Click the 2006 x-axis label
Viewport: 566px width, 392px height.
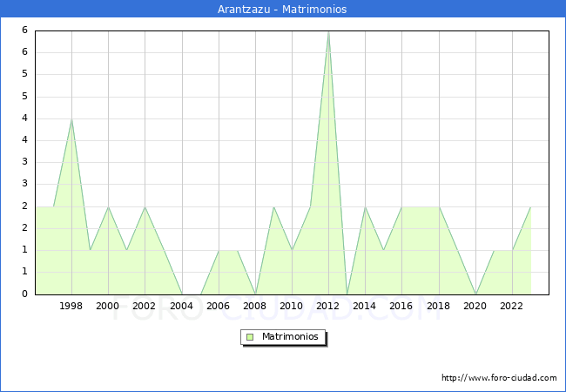click(218, 306)
